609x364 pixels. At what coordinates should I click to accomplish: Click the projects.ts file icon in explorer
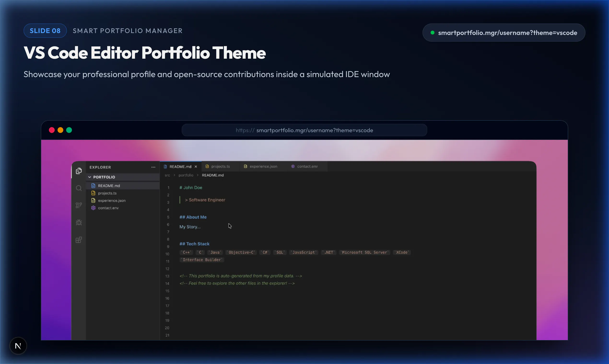click(x=93, y=193)
